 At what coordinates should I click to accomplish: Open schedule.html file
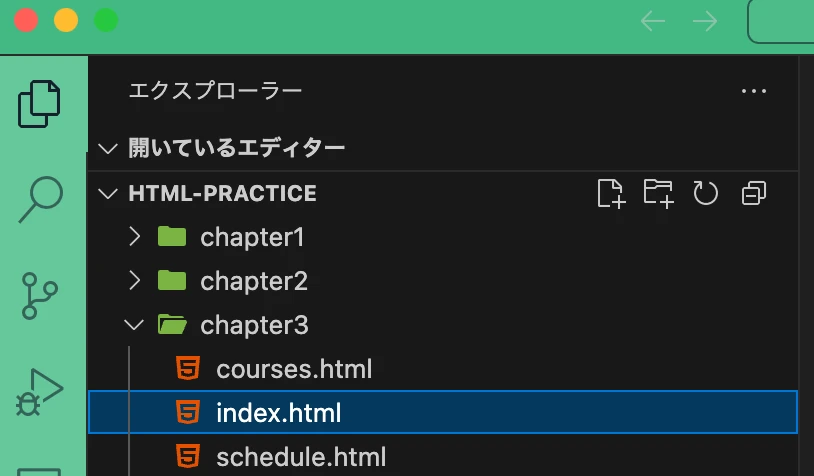pos(300,458)
